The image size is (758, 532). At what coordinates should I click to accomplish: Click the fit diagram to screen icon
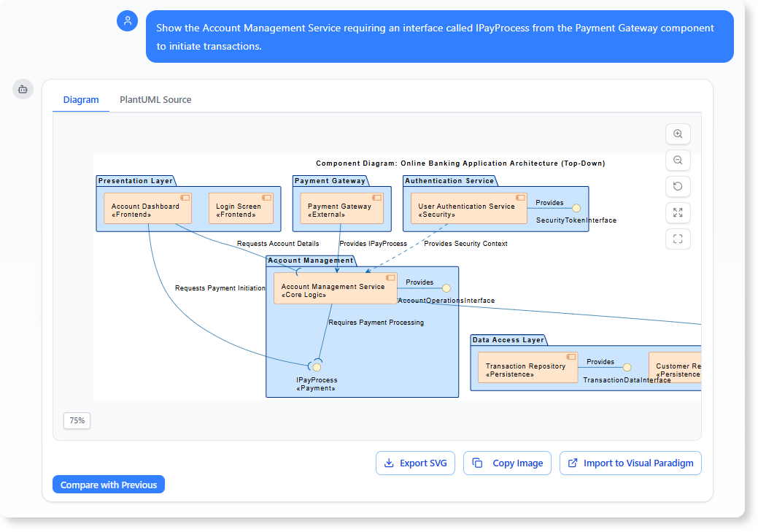(x=678, y=239)
